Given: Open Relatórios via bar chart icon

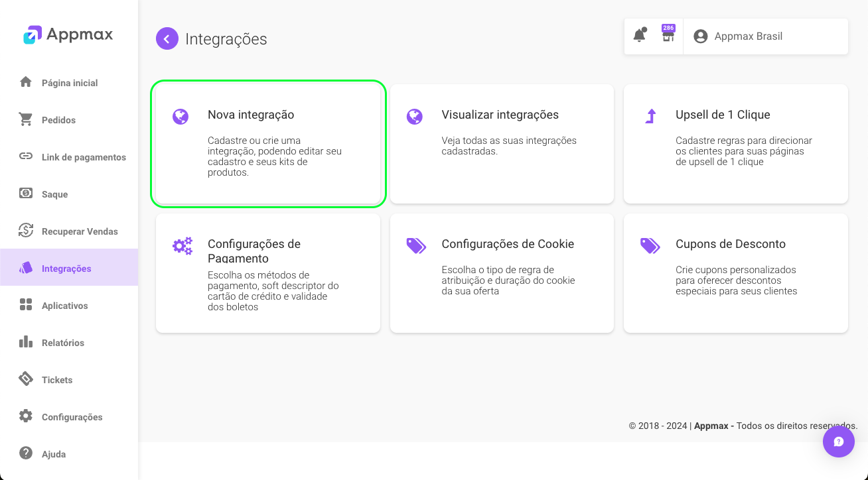Looking at the screenshot, I should pyautogui.click(x=25, y=342).
